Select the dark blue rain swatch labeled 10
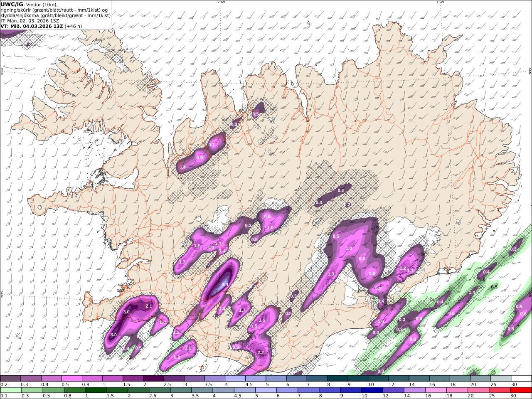Screen dimensions: 532x399 [x=372, y=390]
